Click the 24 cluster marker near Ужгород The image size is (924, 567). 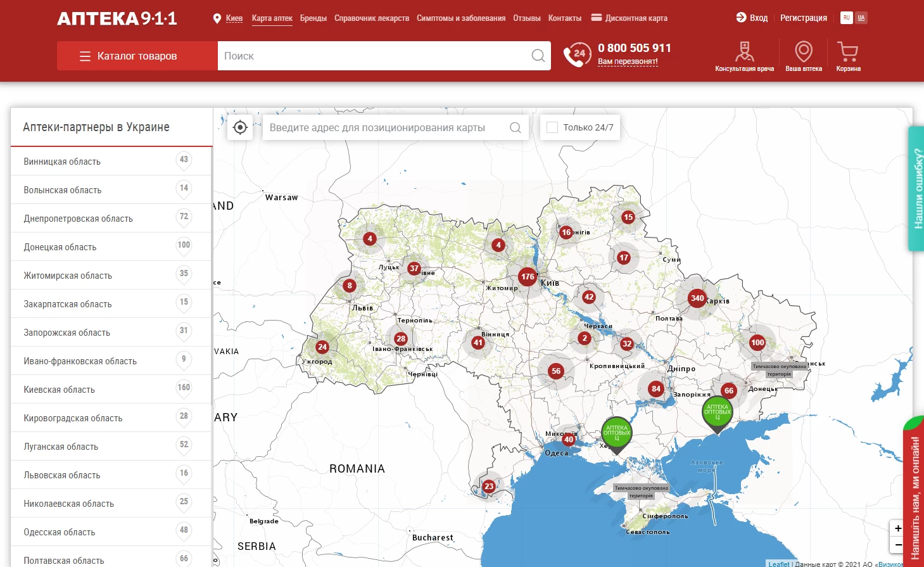[x=322, y=347]
